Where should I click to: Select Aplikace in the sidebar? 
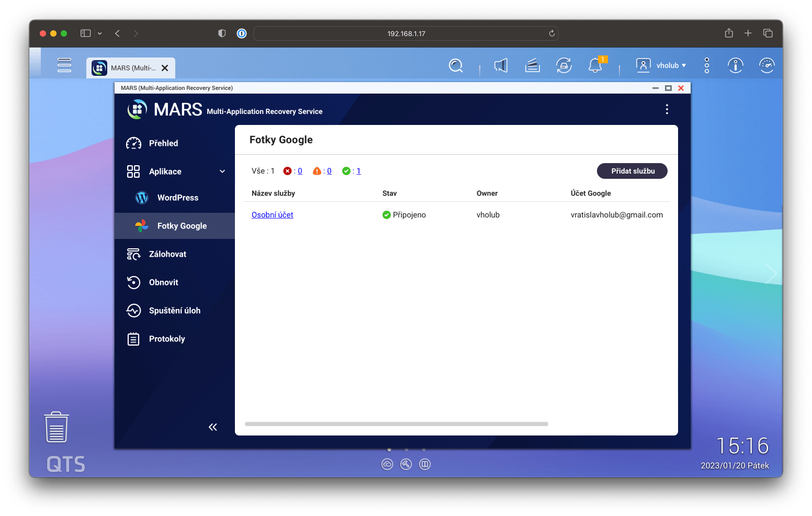(x=165, y=171)
